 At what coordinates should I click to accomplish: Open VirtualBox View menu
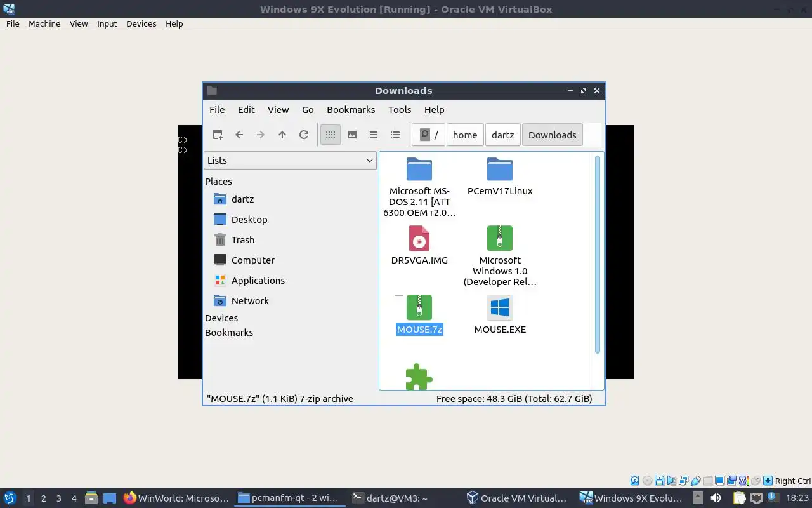[79, 23]
